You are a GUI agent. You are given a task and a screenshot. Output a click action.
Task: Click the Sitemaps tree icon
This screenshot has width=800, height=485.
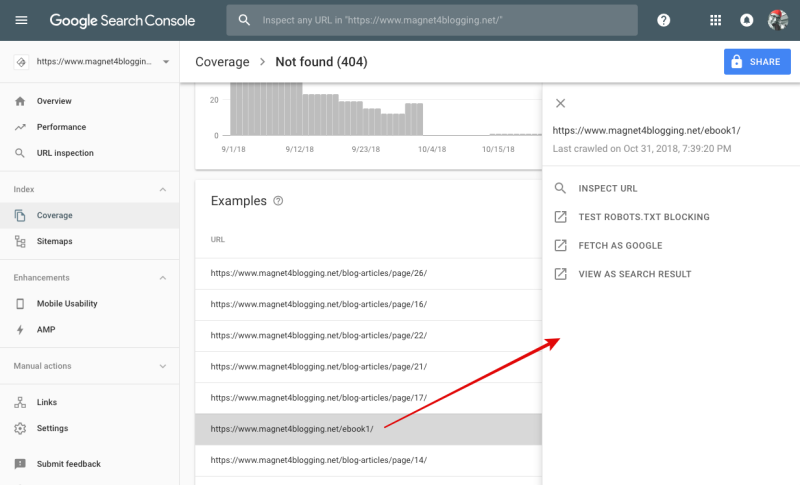coord(20,241)
